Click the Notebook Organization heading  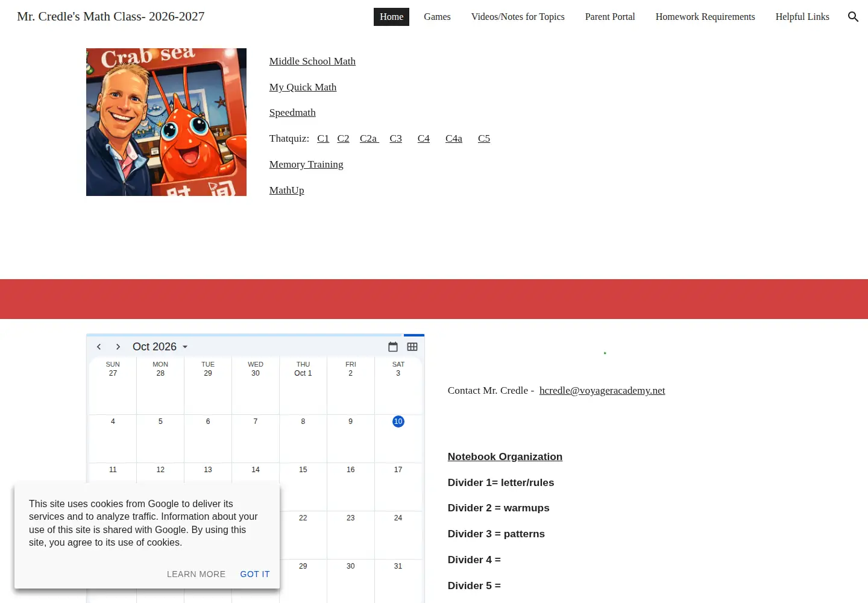[x=505, y=457]
